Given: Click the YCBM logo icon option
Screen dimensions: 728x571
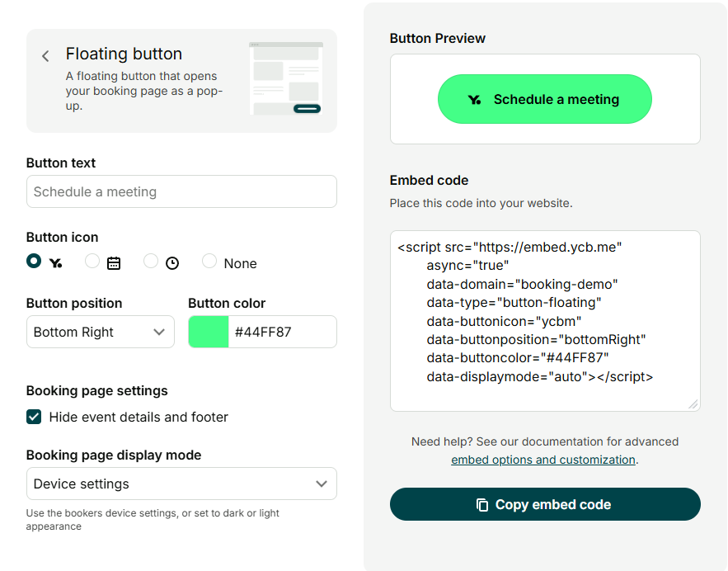Looking at the screenshot, I should 55,263.
